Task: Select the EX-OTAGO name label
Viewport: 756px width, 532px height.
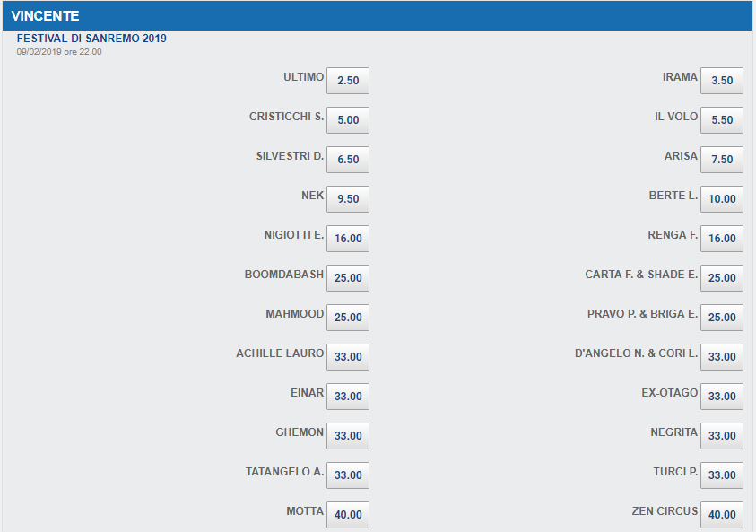Action: click(x=669, y=394)
